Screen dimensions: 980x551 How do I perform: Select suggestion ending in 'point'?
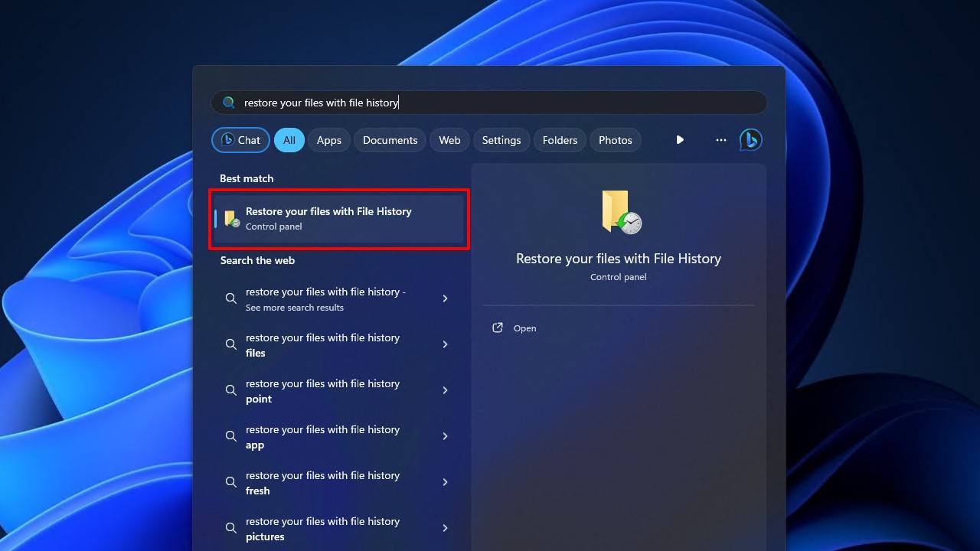point(339,390)
